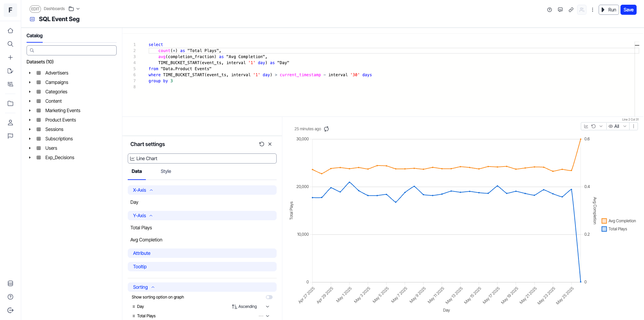Select the Exp_Decisions dataset
This screenshot has width=644, height=320.
60,157
